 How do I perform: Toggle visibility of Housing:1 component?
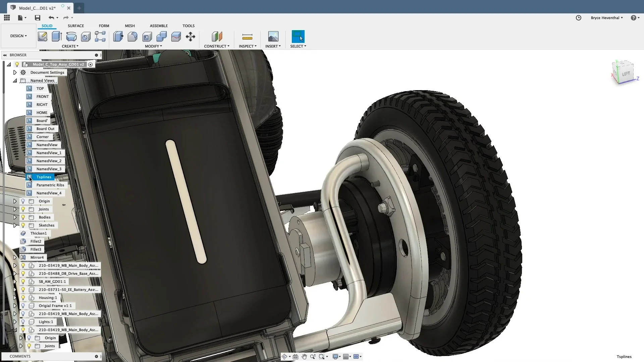point(23,297)
